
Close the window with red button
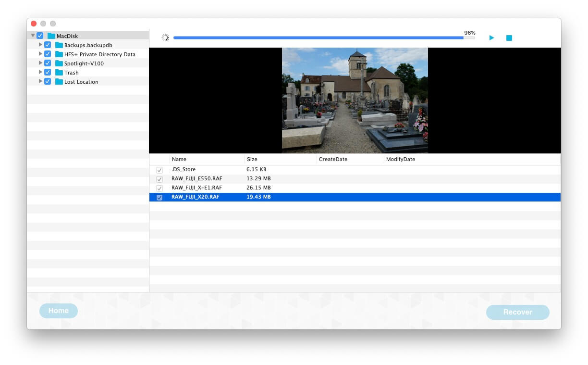pos(34,24)
